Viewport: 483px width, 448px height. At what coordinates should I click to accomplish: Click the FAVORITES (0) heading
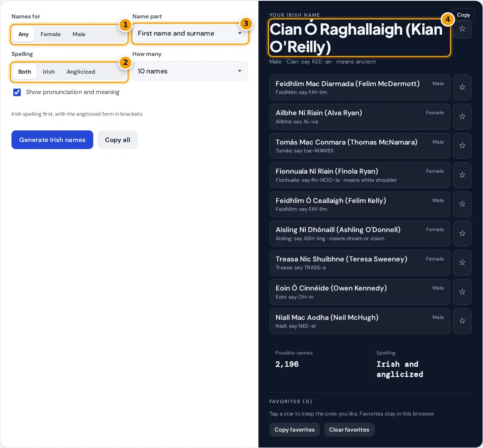[x=291, y=401]
